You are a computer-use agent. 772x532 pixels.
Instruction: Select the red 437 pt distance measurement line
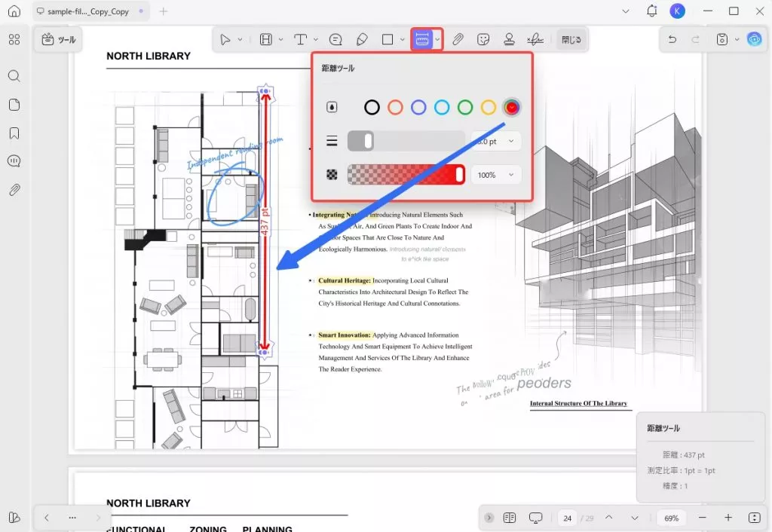(x=265, y=222)
